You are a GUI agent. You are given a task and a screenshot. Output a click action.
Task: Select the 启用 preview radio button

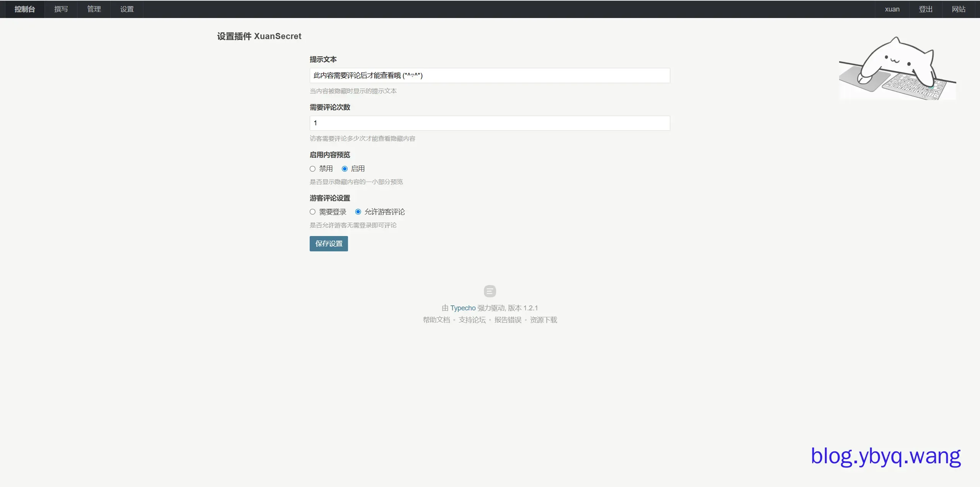pos(345,169)
